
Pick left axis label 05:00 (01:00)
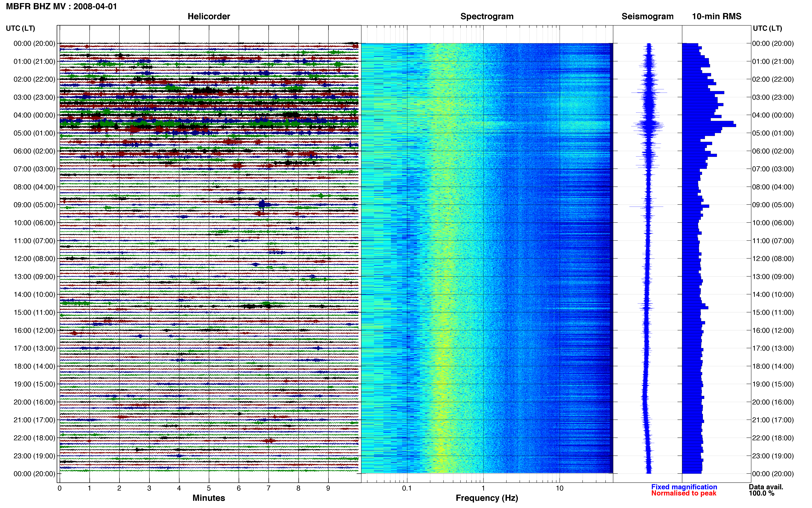(x=34, y=133)
